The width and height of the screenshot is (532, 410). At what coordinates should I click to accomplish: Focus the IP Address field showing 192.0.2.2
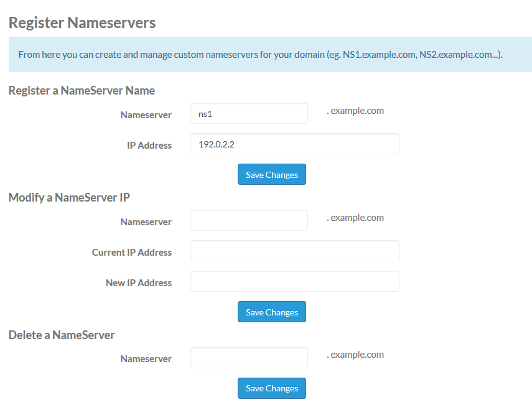[x=294, y=144]
